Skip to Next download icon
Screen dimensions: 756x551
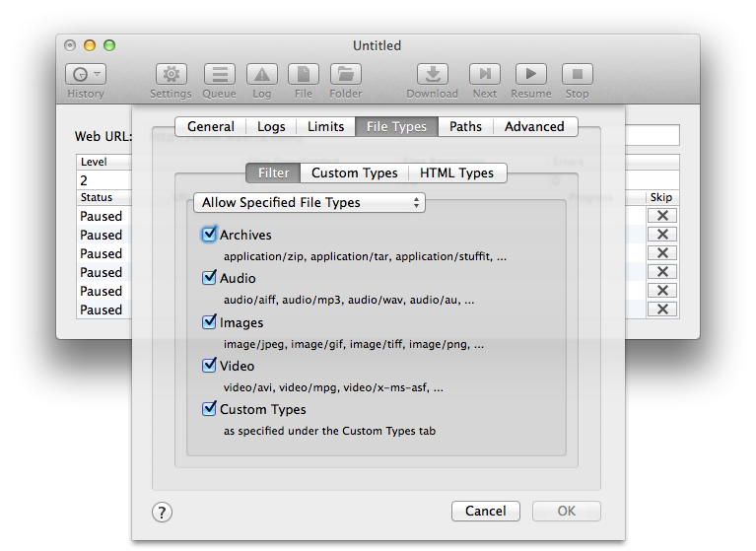tap(485, 74)
